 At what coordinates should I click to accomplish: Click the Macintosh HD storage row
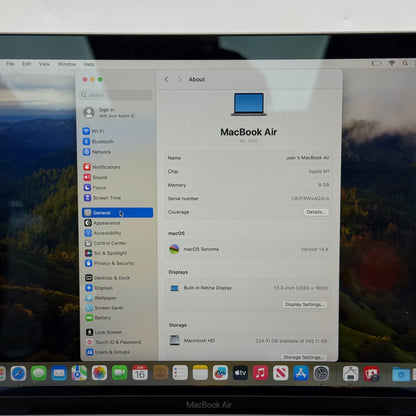[248, 340]
